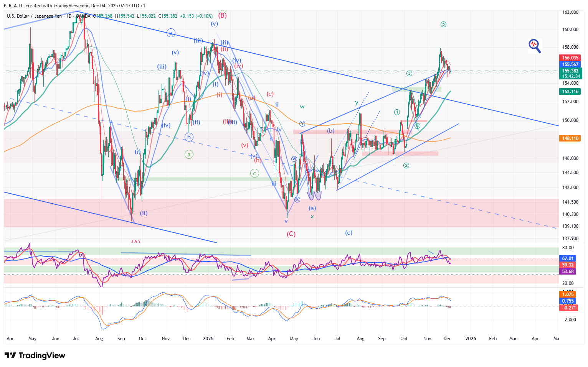Select the red 156.035 price tag
The image size is (588, 367).
pyautogui.click(x=570, y=58)
